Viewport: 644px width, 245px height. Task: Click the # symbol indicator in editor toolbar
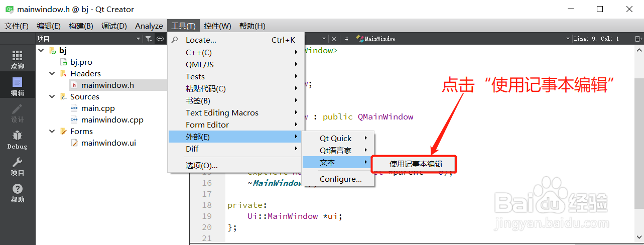(346, 39)
